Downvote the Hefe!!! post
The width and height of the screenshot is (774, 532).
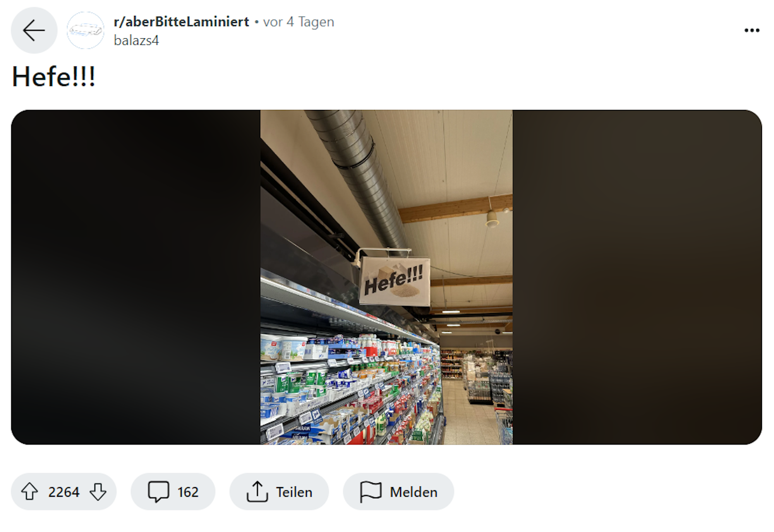[98, 492]
